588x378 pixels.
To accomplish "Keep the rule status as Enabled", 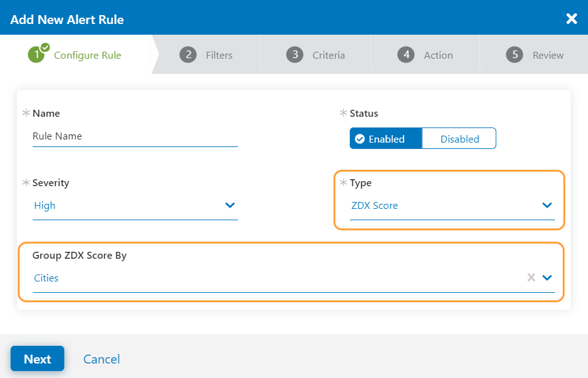I will (x=385, y=138).
